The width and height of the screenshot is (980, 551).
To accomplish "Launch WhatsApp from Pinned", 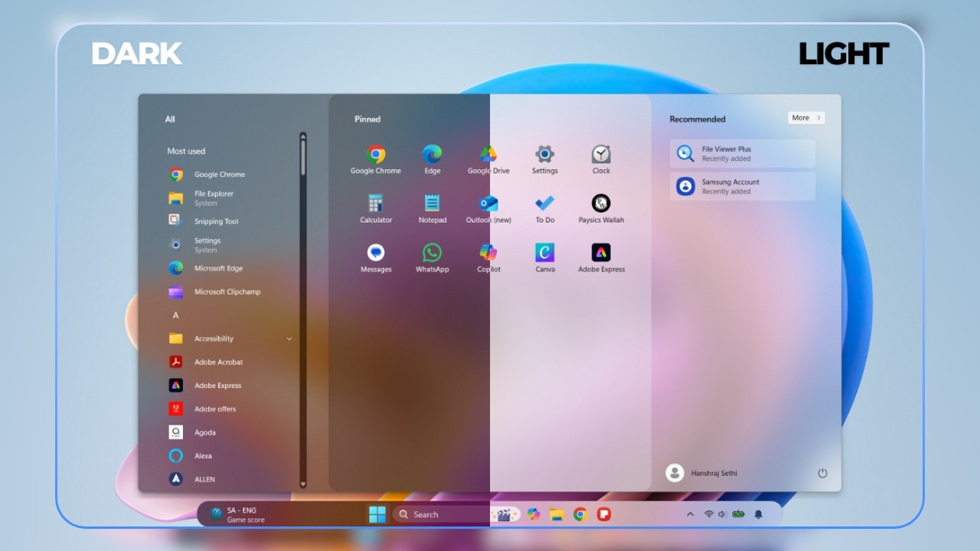I will 433,258.
